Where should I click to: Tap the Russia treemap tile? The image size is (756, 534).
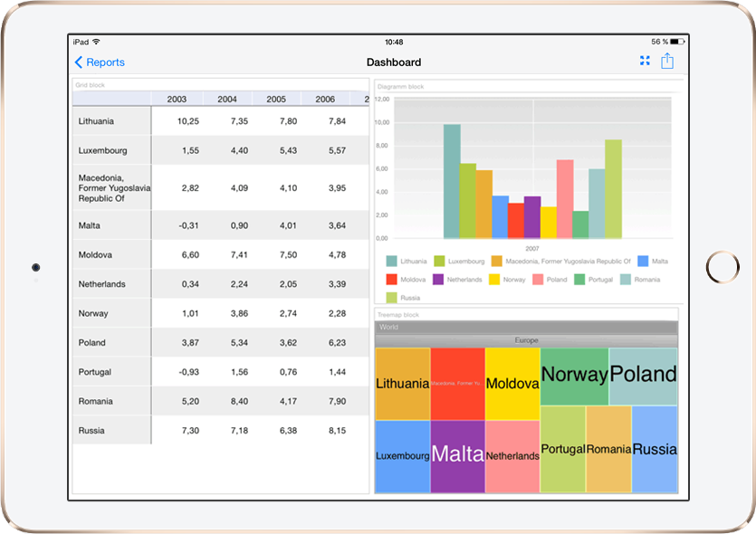point(655,449)
